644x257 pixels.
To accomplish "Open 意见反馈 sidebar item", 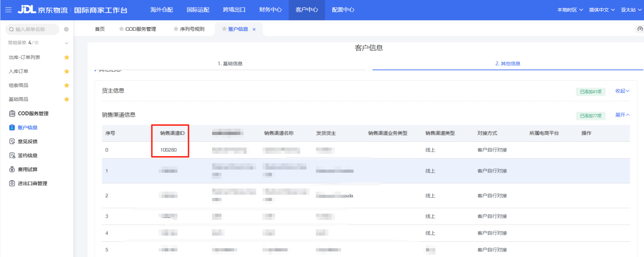I will (x=28, y=142).
